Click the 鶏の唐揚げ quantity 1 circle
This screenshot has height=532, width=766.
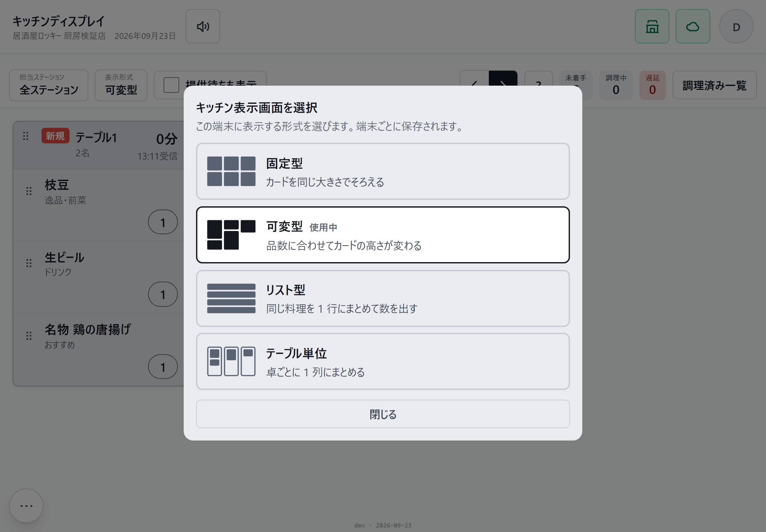pos(163,367)
